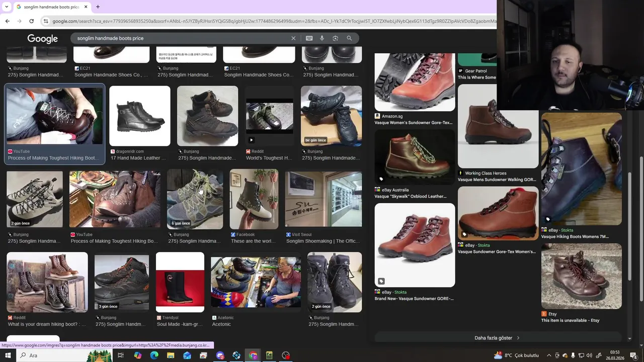Screen dimensions: 644x362
Task: Go back to the previous page
Action: click(7, 21)
